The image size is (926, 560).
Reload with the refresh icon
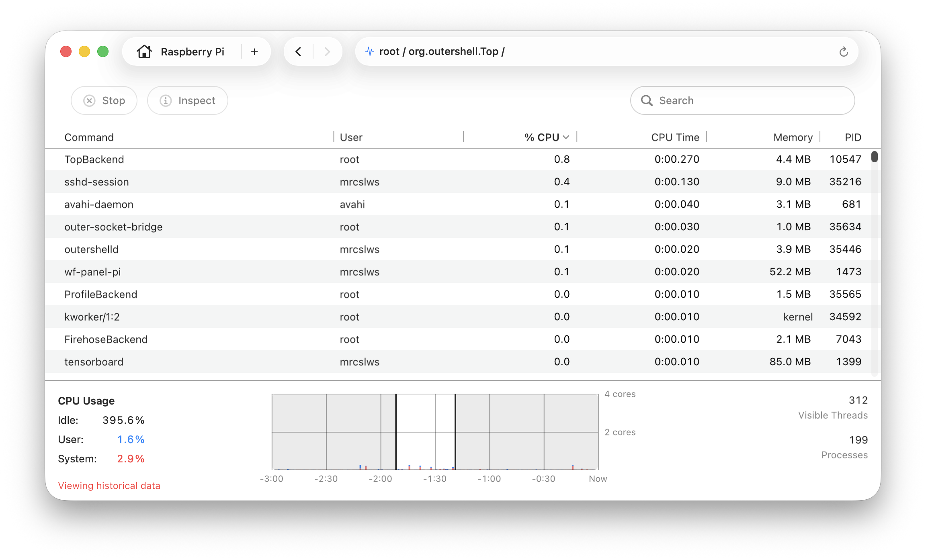[x=844, y=51]
